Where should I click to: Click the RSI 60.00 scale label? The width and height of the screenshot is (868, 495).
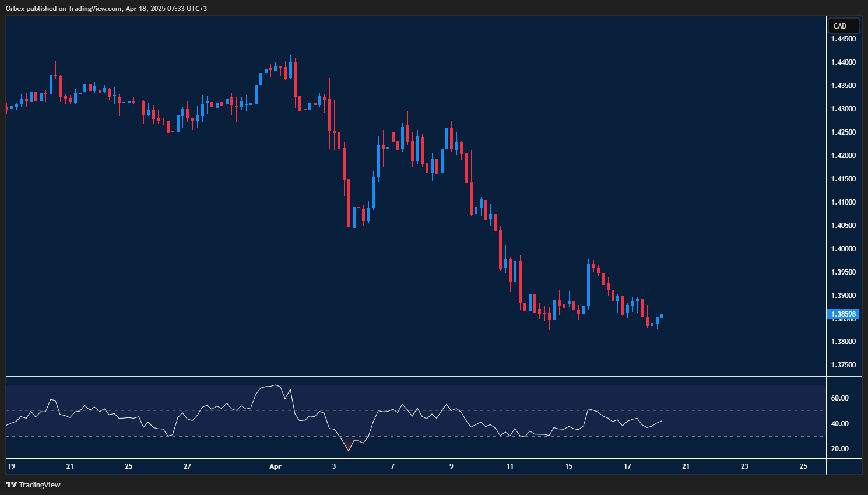839,398
